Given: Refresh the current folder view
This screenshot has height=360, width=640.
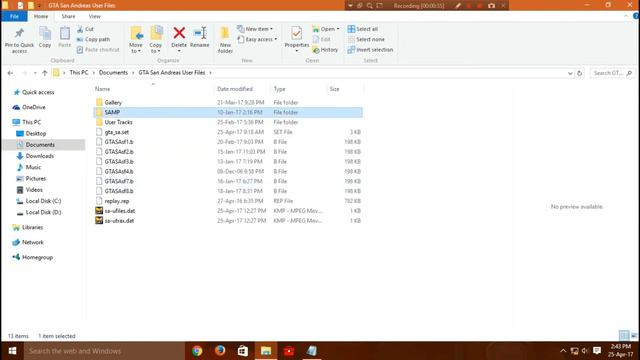Looking at the screenshot, I should [x=580, y=73].
